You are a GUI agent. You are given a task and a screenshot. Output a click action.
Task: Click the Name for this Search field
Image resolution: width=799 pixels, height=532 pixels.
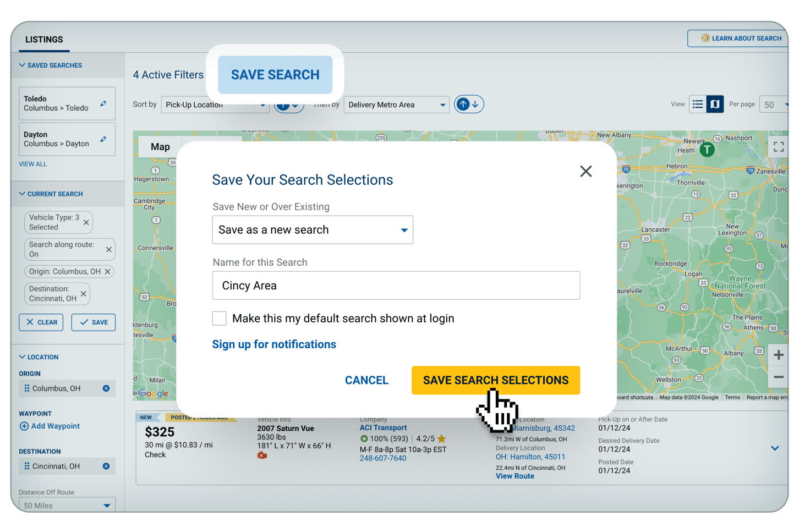click(396, 286)
